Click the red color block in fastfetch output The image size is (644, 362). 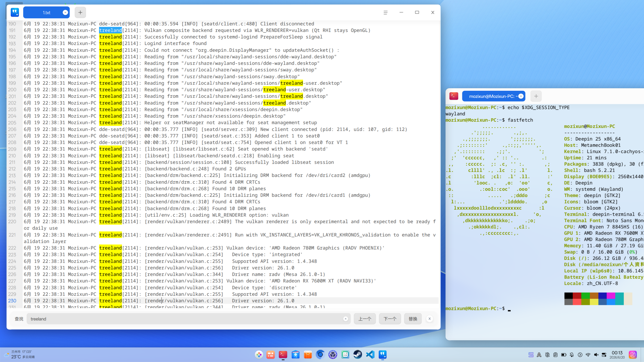click(x=577, y=295)
